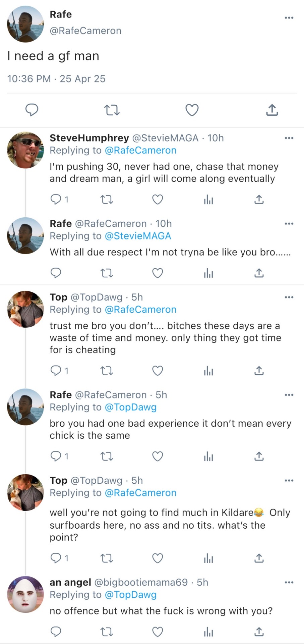Share Rafe's original tweet

point(272,110)
